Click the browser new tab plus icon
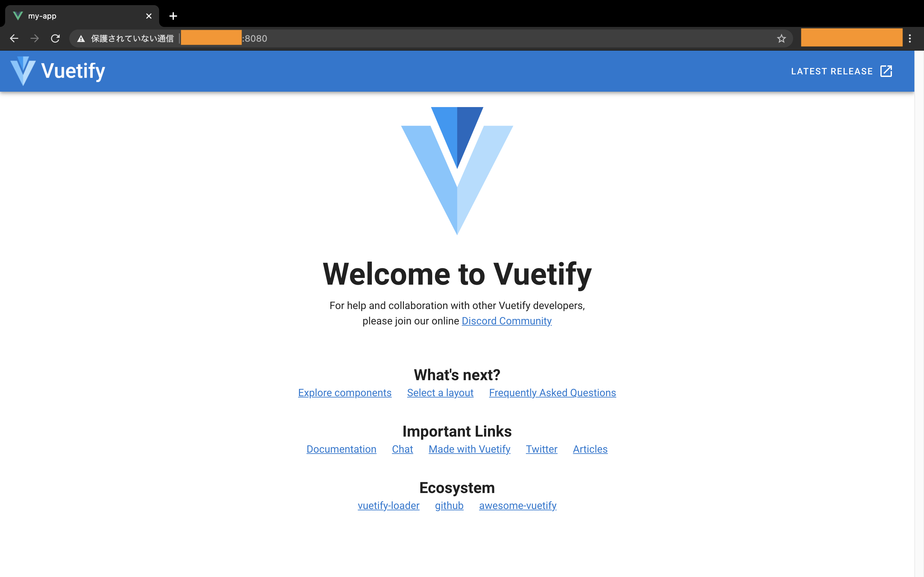Image resolution: width=924 pixels, height=577 pixels. pyautogui.click(x=172, y=15)
